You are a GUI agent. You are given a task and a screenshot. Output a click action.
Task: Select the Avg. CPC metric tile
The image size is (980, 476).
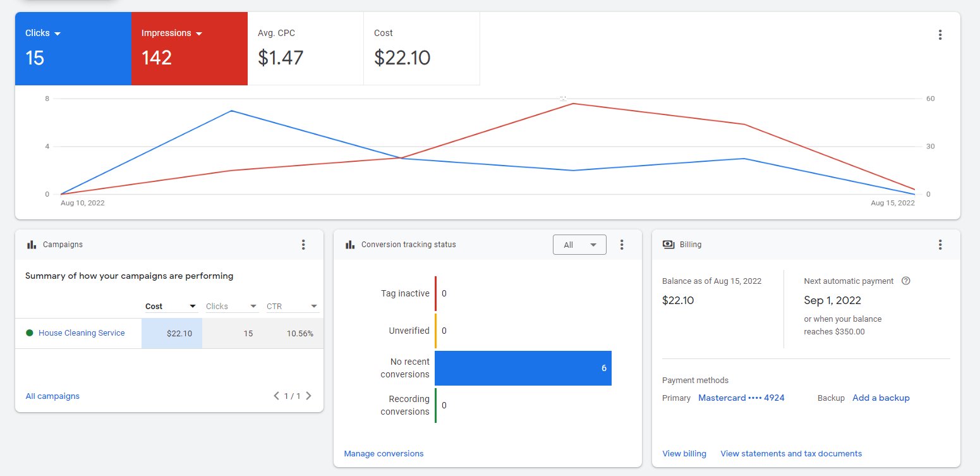point(305,48)
